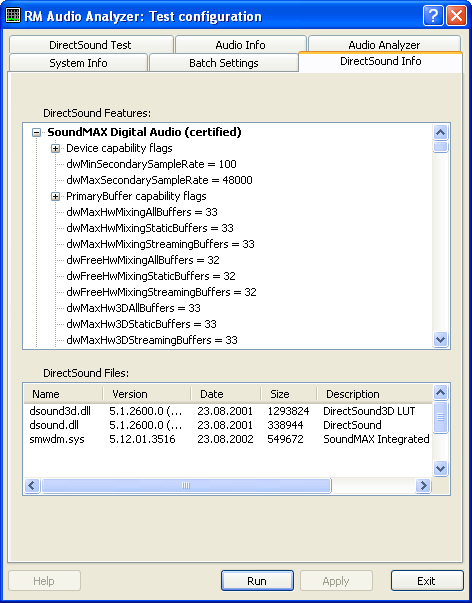Click the Help button
This screenshot has height=603, width=472.
44,581
